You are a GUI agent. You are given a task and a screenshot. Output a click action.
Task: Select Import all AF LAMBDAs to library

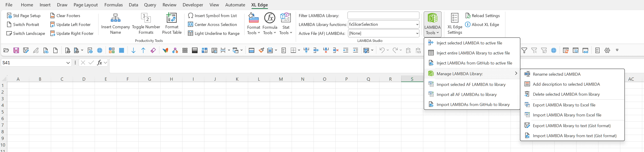point(472,95)
